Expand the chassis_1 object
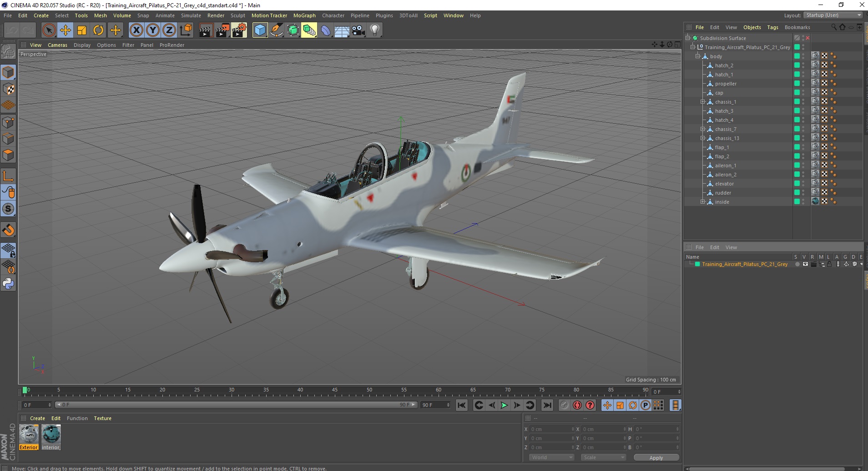Screen dimensions: 868x471 pyautogui.click(x=703, y=102)
